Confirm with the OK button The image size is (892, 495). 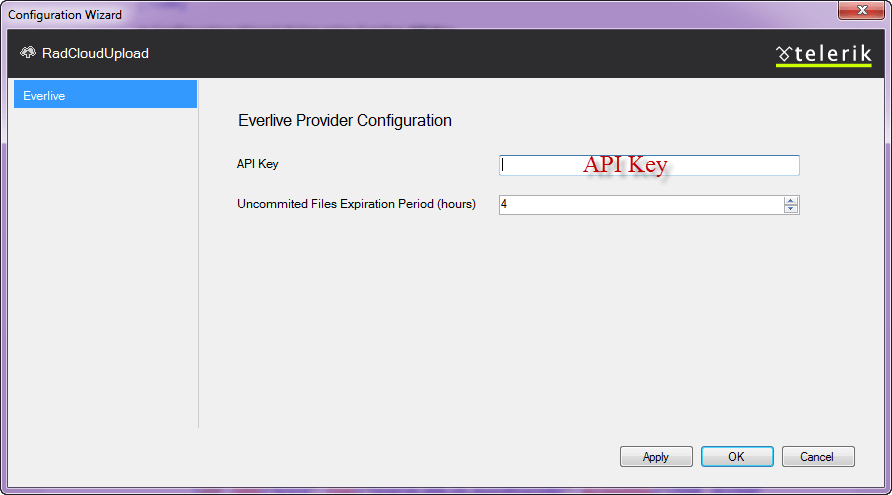736,457
